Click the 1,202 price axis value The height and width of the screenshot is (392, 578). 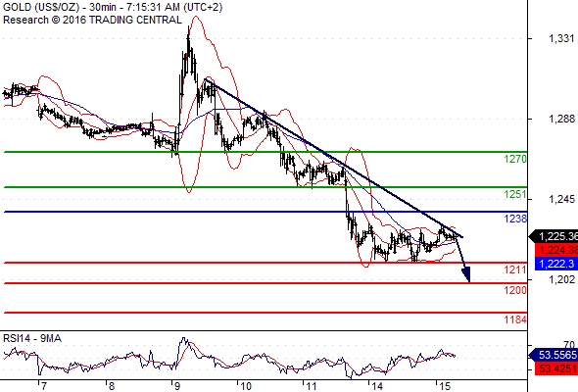(x=561, y=279)
